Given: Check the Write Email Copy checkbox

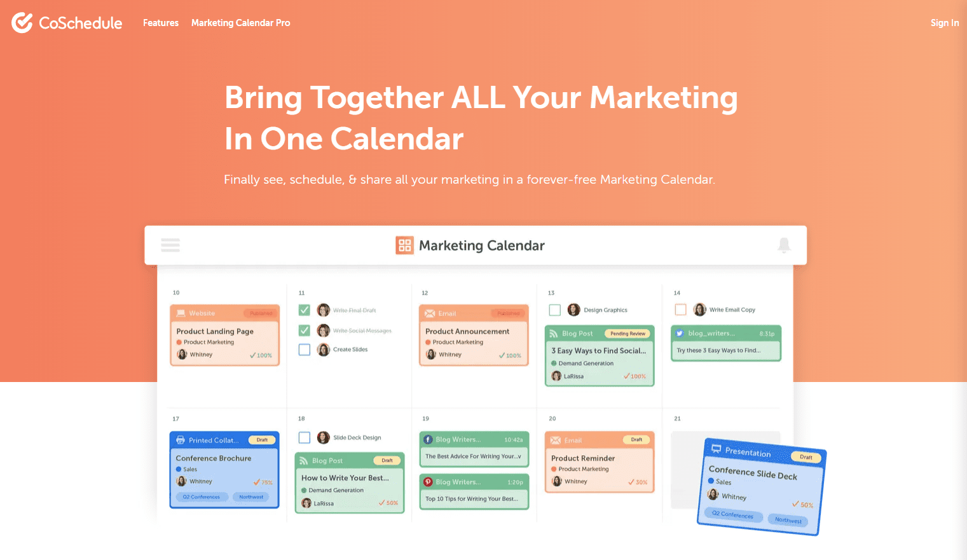Looking at the screenshot, I should [x=680, y=310].
